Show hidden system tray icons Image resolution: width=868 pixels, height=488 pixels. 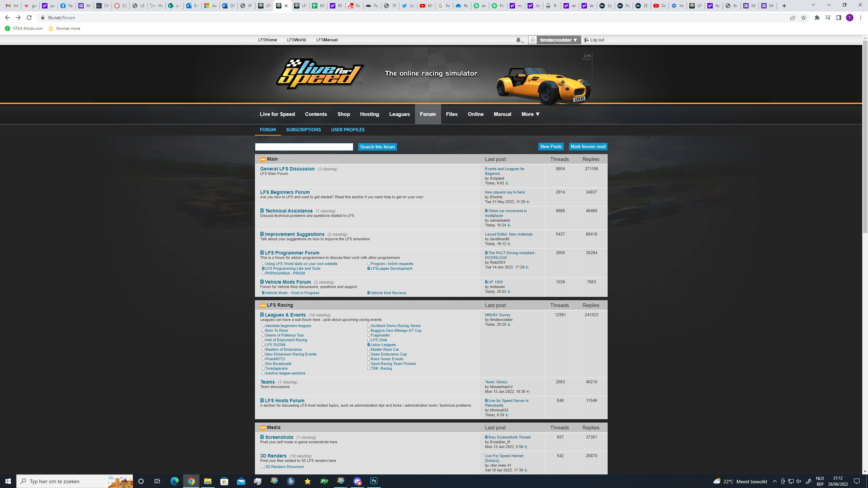(x=774, y=481)
